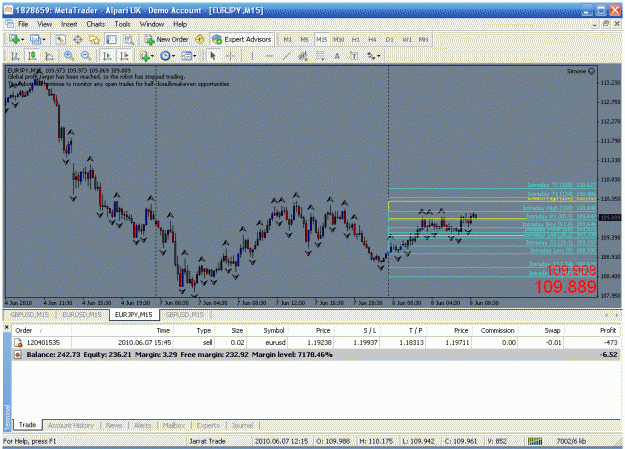The image size is (625, 449).
Task: Zoom in on the chart
Action: point(69,56)
